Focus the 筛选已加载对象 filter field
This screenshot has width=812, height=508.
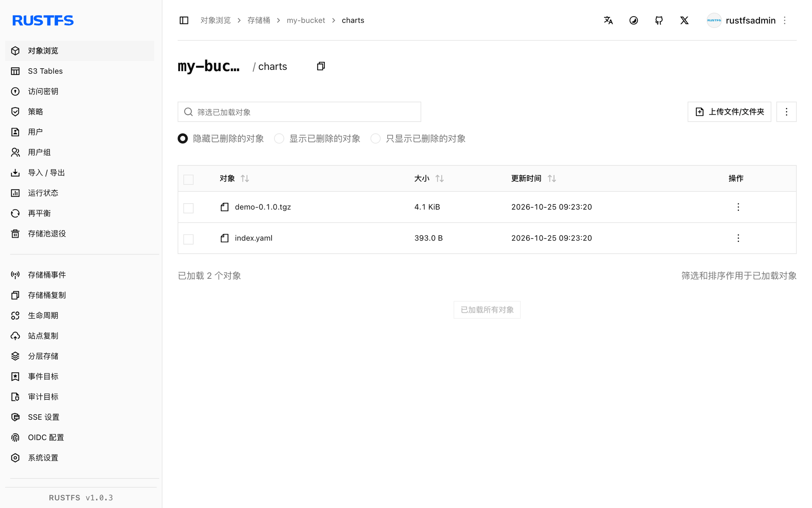[x=299, y=112]
